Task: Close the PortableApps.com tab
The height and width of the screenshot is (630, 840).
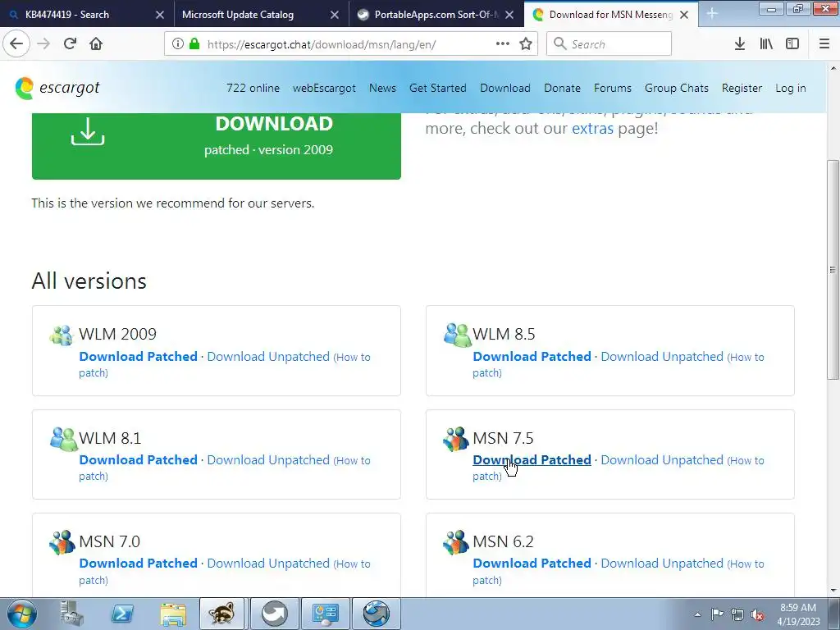Action: [509, 15]
